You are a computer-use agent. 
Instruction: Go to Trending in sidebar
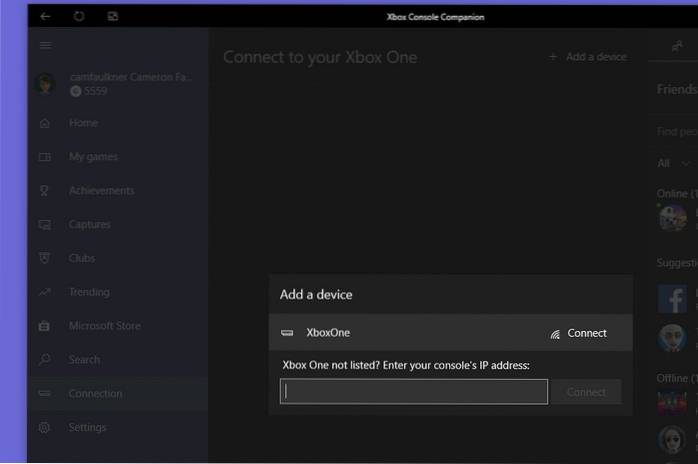[x=89, y=292]
